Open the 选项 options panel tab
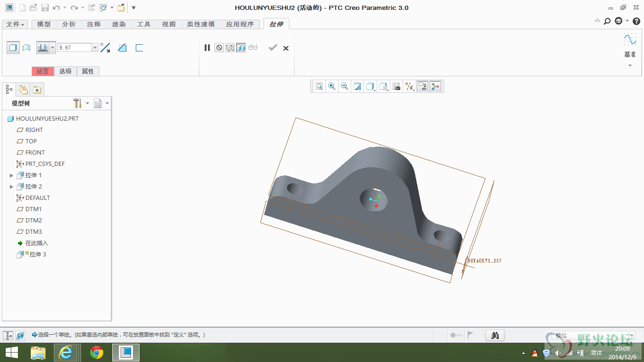This screenshot has width=644, height=362. 66,71
